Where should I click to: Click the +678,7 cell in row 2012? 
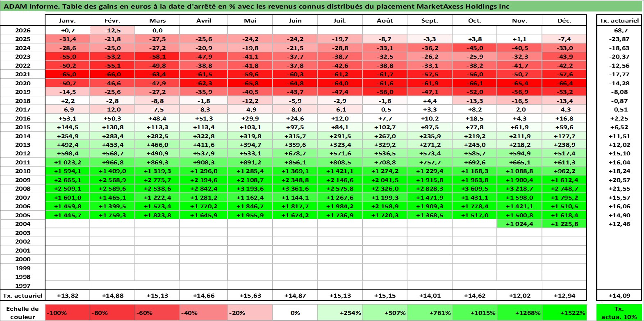pyautogui.click(x=295, y=153)
